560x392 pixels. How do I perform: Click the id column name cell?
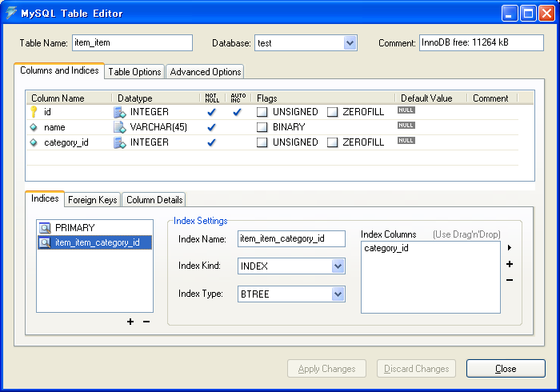(47, 112)
